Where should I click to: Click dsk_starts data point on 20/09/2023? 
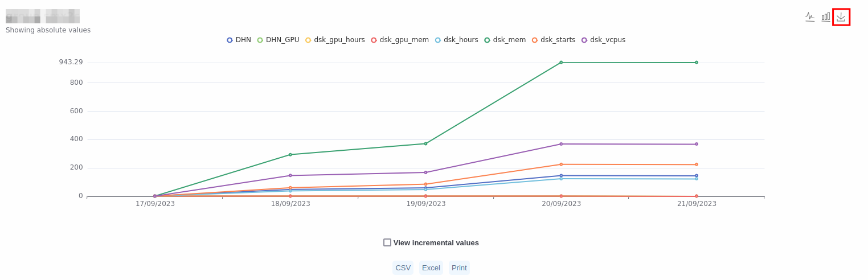(561, 164)
